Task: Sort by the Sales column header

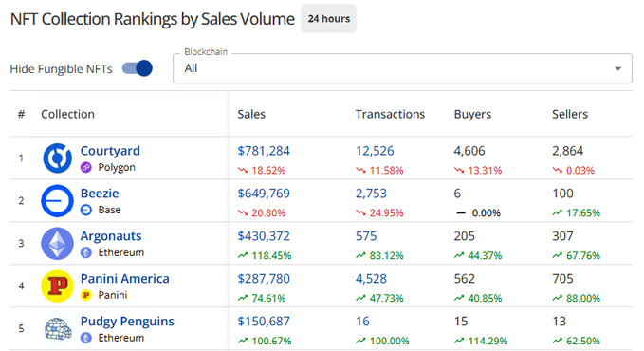Action: (x=251, y=114)
